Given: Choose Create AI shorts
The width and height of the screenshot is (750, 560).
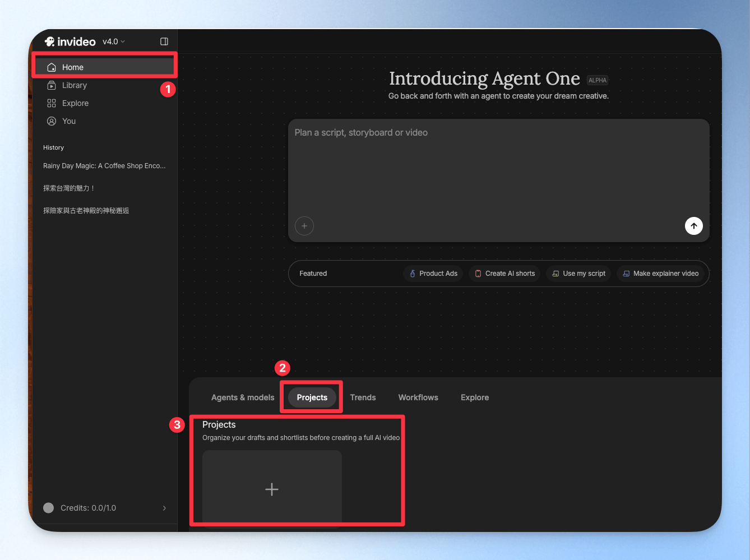Looking at the screenshot, I should [504, 274].
